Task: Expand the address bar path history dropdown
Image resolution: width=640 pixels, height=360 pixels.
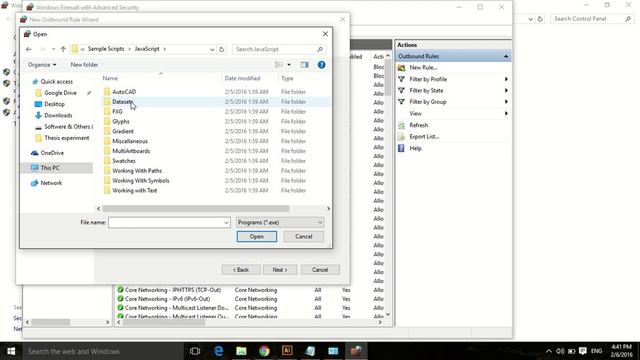Action: pos(212,49)
